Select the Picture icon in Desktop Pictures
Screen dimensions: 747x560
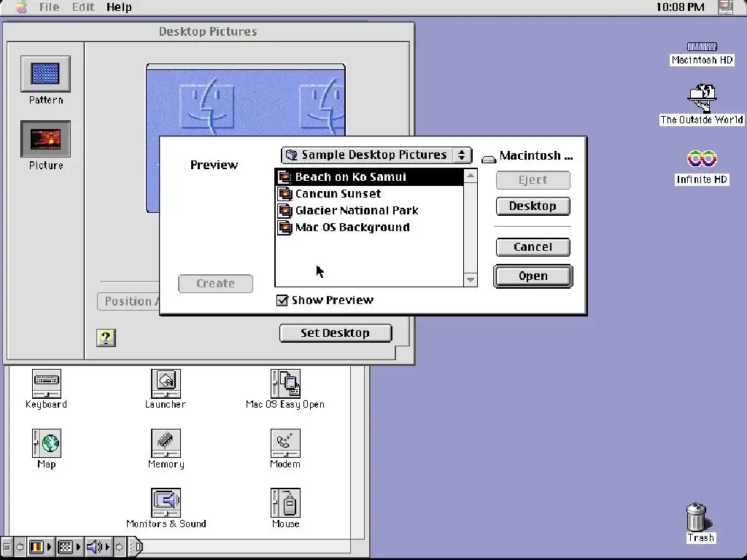[45, 139]
